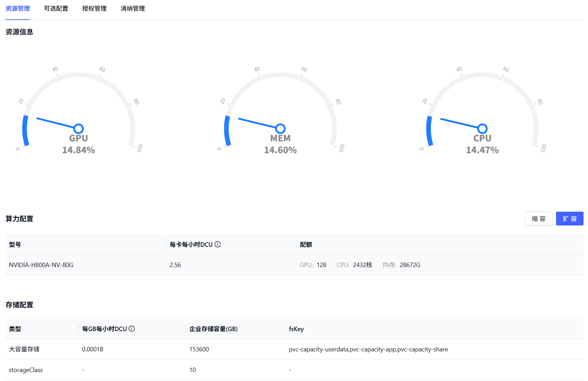Go to the 授权管理 tab

pyautogui.click(x=94, y=9)
